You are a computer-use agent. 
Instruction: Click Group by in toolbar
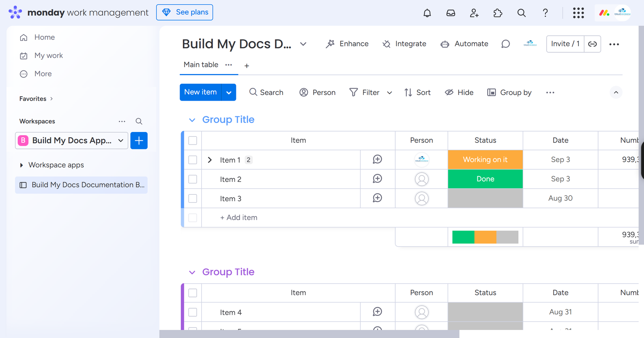pyautogui.click(x=510, y=93)
